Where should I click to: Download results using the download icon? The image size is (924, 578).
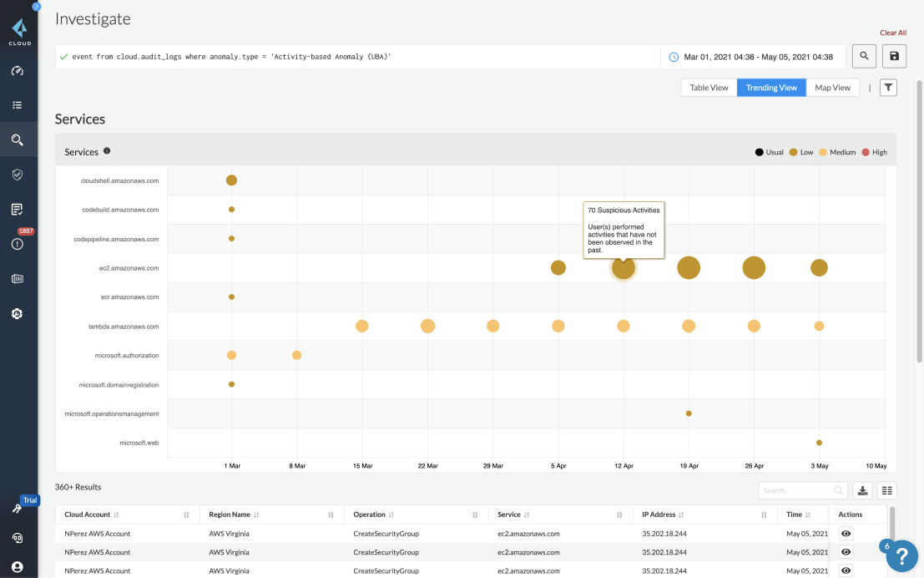pos(863,491)
